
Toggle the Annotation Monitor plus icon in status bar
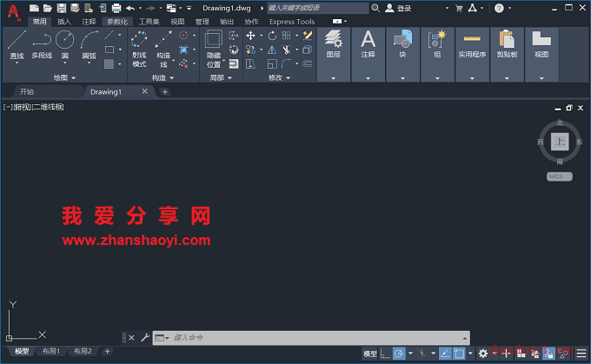tap(506, 354)
